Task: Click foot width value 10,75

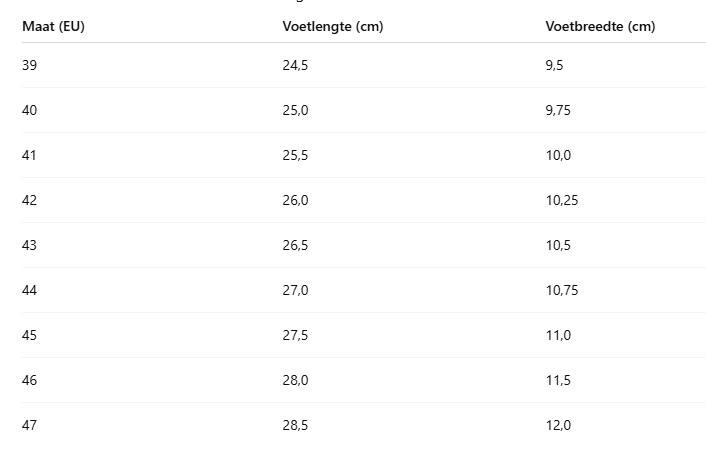Action: click(562, 291)
